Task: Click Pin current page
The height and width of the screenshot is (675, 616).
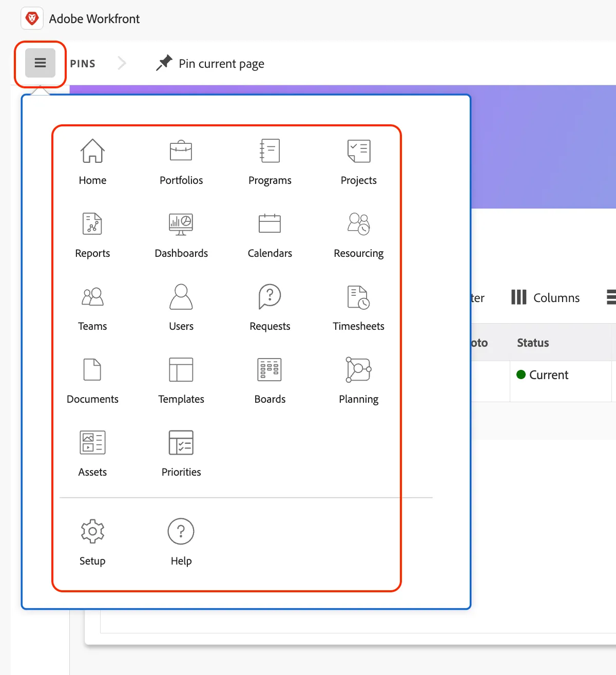Action: pos(210,63)
